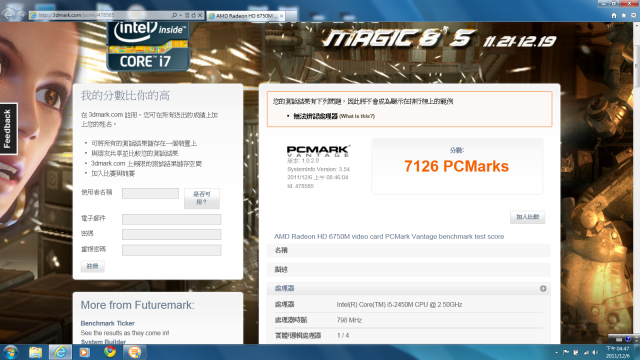Click the 'SystemInfo Version: 3.54' text
Viewport: 640px width, 360px height.
coord(318,169)
